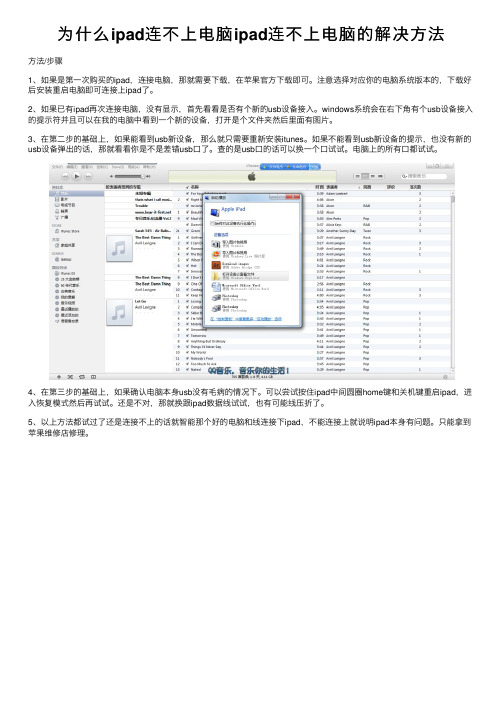Click the plus add playlist icon
This screenshot has height=713, width=504.
point(59,377)
